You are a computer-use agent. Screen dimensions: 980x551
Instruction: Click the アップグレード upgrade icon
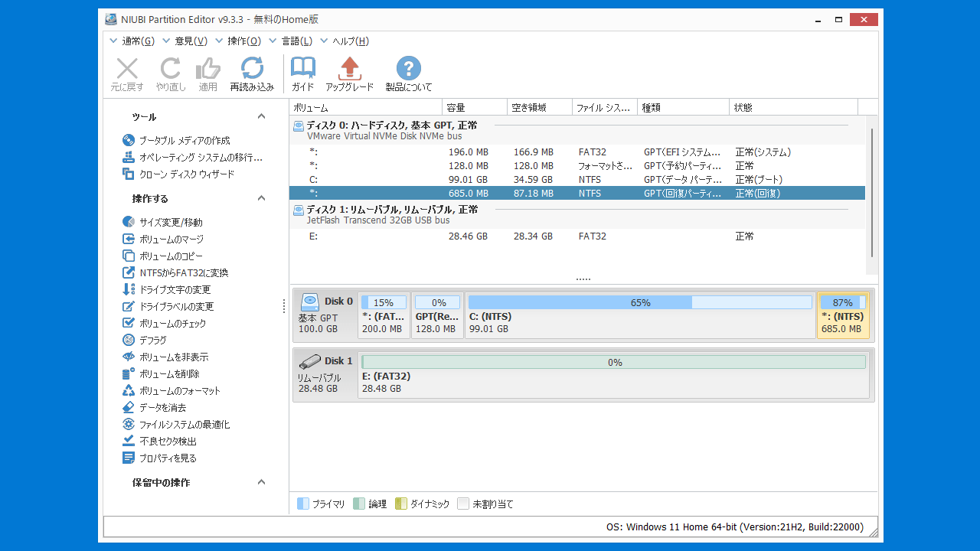pos(350,68)
